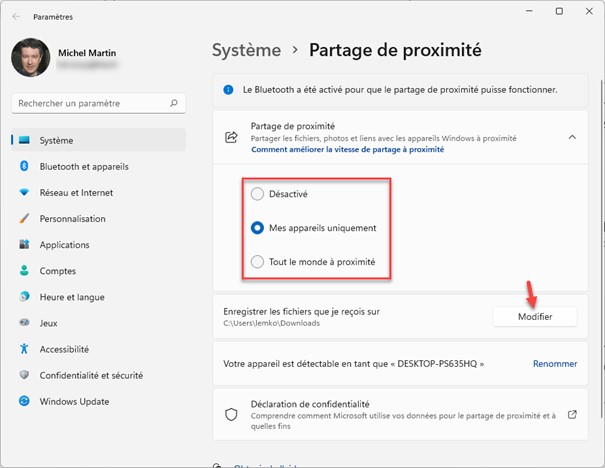
Task: Collapse the Partage de proximité section
Action: point(572,138)
